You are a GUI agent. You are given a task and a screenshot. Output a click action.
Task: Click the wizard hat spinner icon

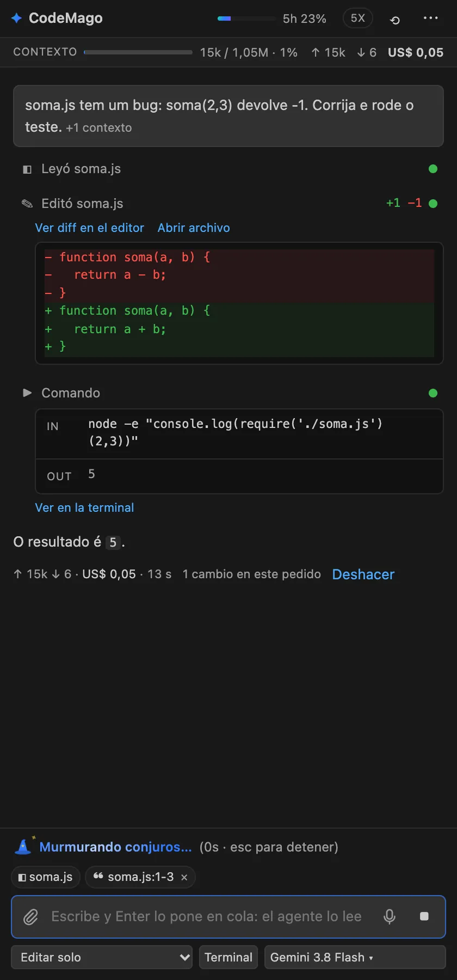click(x=24, y=846)
